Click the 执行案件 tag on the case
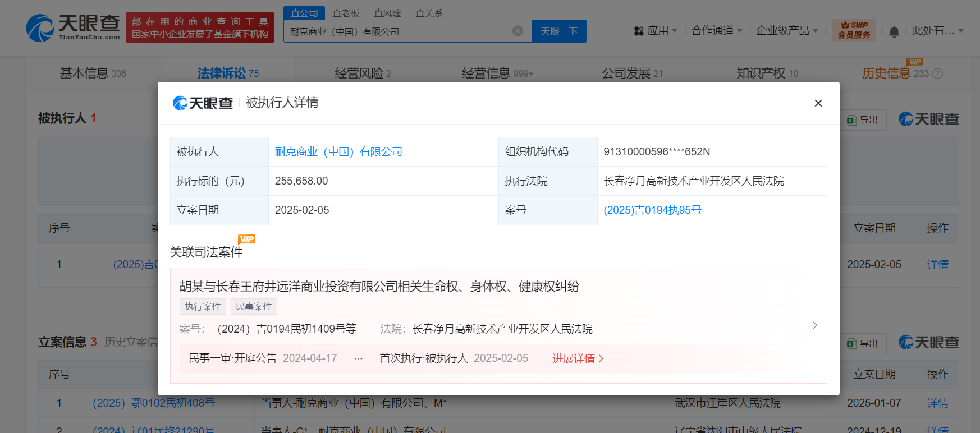The width and height of the screenshot is (980, 433). point(203,306)
